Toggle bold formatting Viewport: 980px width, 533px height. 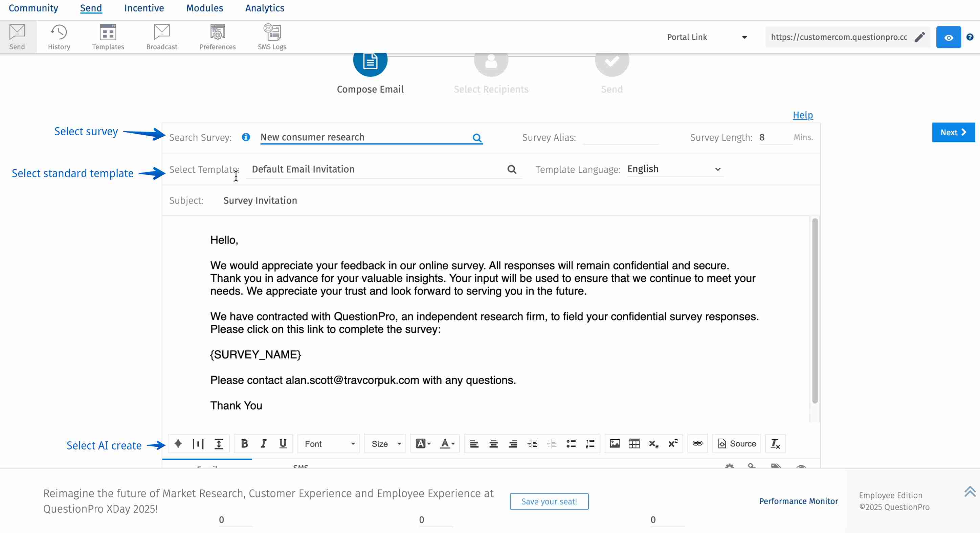pyautogui.click(x=244, y=443)
